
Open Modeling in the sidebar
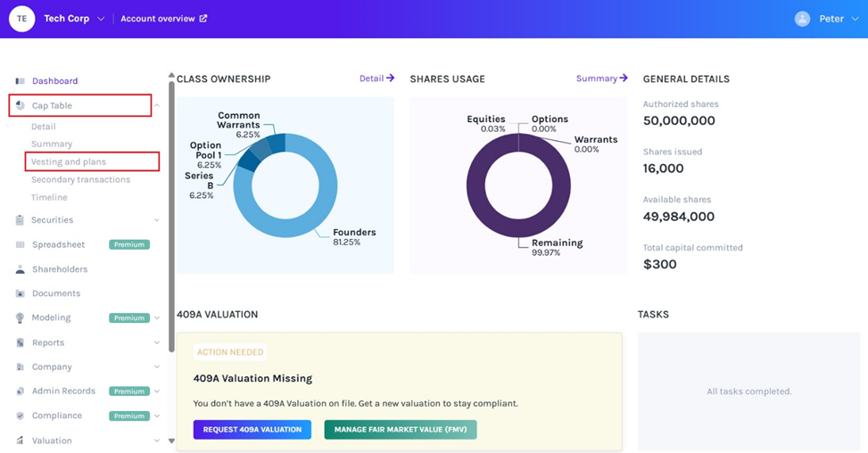pos(51,317)
